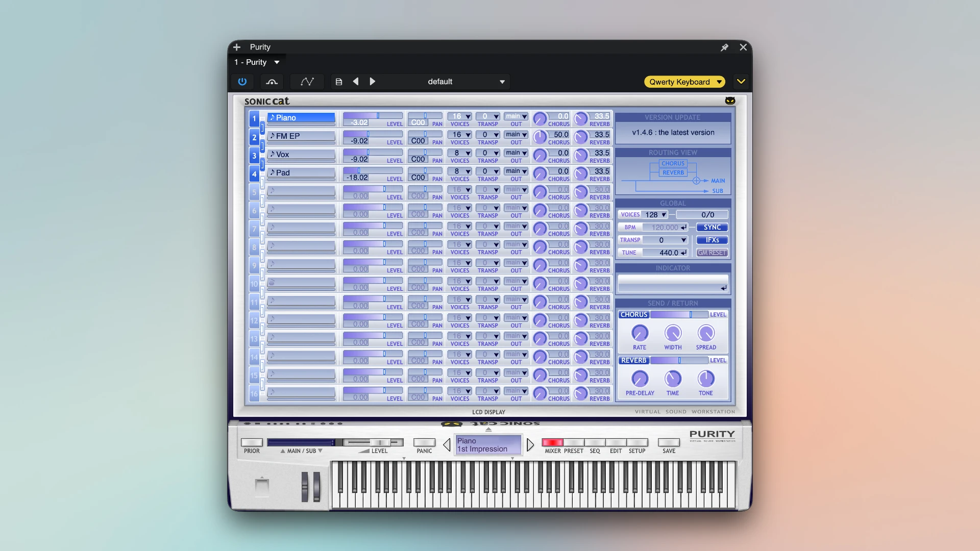Toggle channel 1 select button
This screenshot has width=980, height=551.
point(254,119)
